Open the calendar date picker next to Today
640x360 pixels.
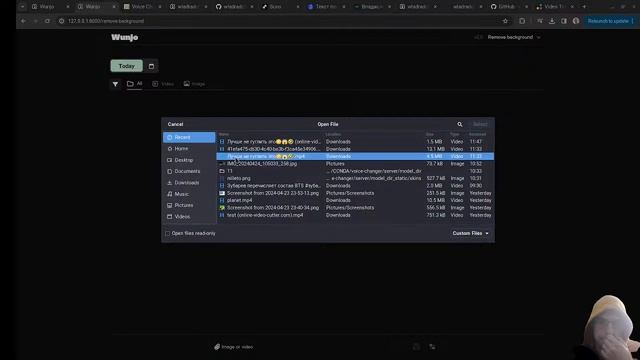coord(151,66)
